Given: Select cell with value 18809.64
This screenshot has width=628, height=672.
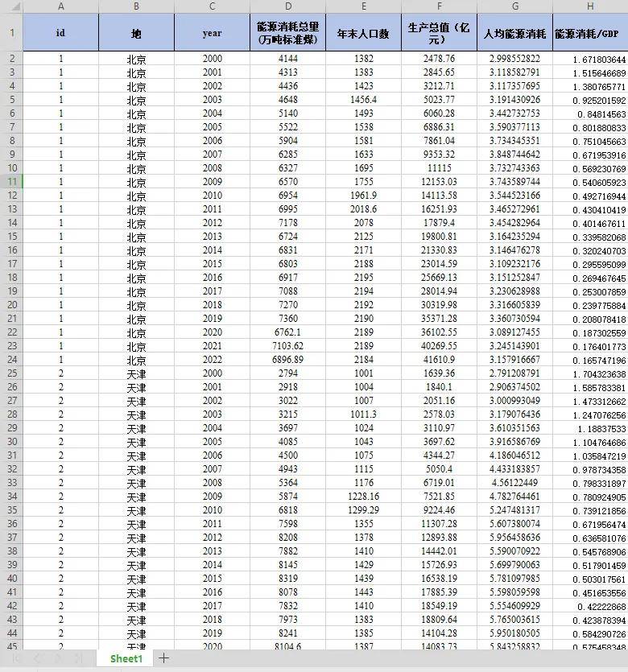Looking at the screenshot, I should (440, 619).
